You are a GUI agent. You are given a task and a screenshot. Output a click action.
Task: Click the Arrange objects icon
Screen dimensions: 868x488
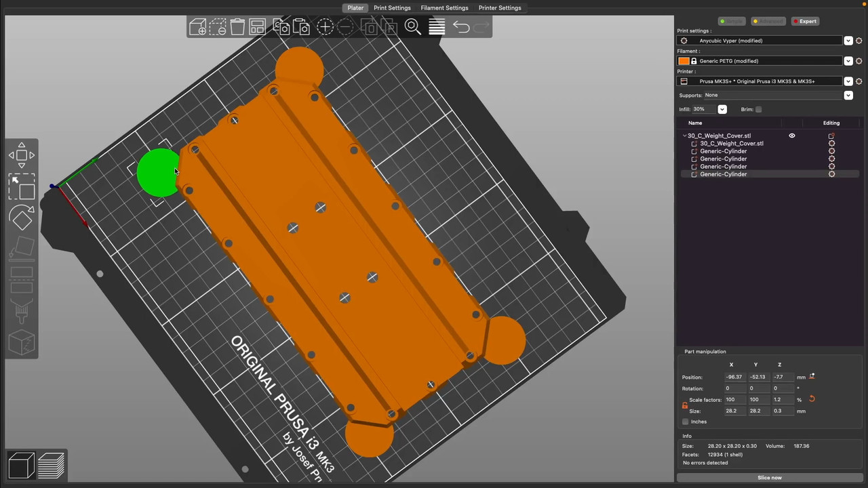258,27
